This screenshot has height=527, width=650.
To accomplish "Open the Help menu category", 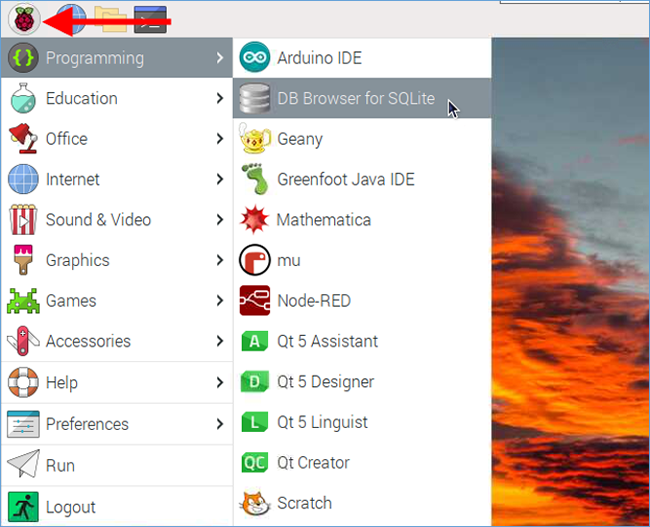I will click(116, 382).
